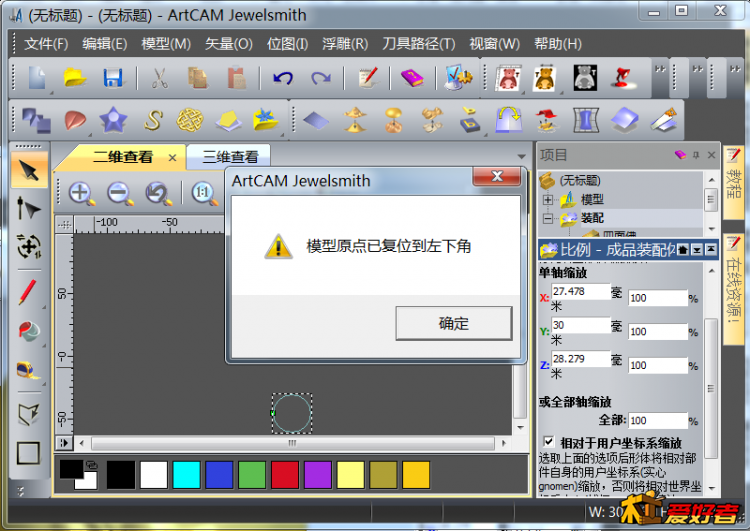Click the blue arch rotate icon
This screenshot has width=750, height=531.
508,120
